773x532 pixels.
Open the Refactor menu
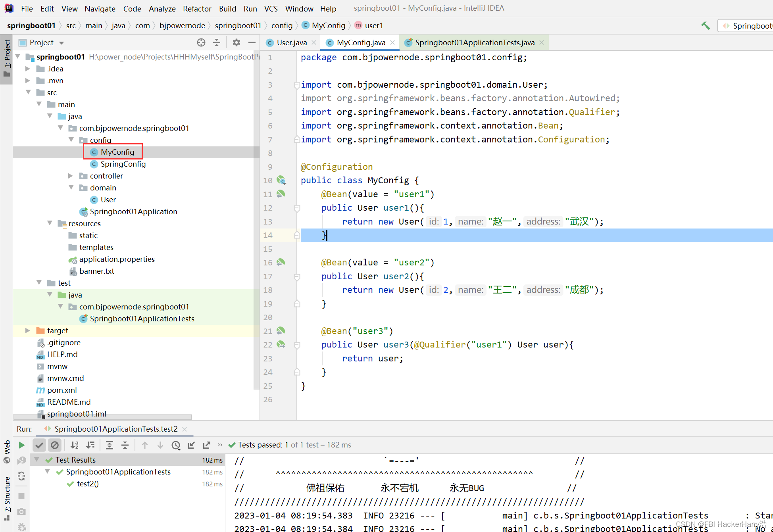pyautogui.click(x=197, y=8)
